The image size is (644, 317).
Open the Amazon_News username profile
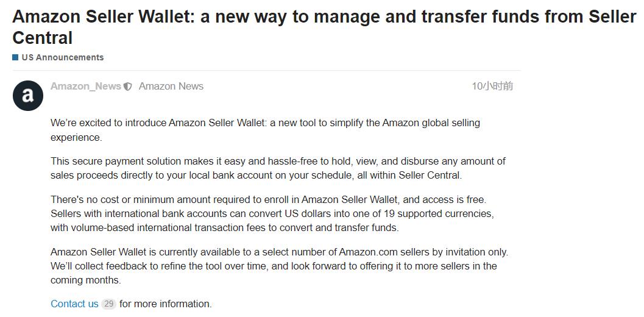tap(86, 87)
